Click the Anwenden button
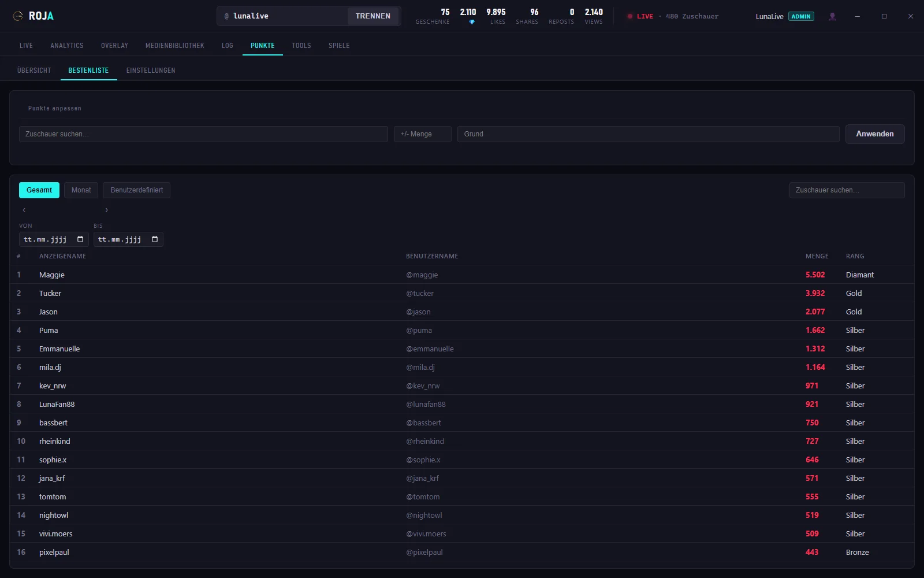Screen dimensions: 924x578 tap(875, 134)
